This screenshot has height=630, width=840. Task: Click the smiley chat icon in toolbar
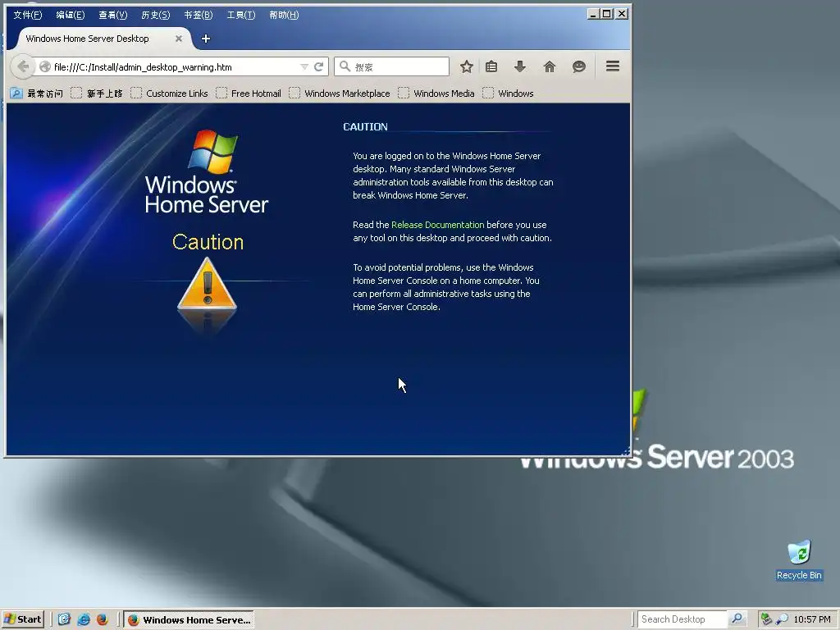click(579, 66)
